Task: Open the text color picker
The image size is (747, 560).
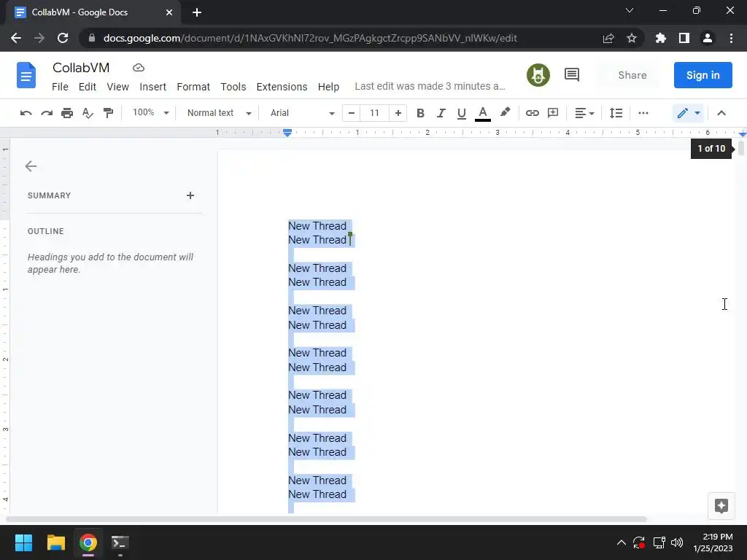Action: pyautogui.click(x=483, y=113)
